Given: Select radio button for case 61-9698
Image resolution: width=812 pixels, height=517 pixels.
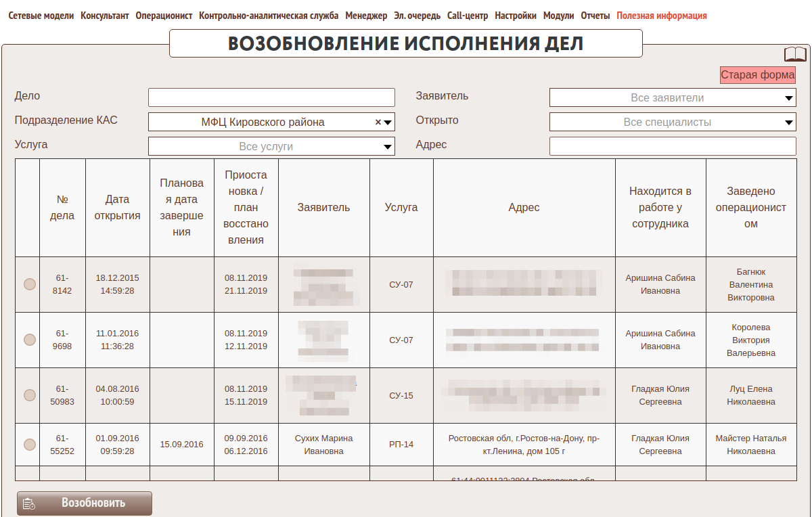Looking at the screenshot, I should point(30,340).
